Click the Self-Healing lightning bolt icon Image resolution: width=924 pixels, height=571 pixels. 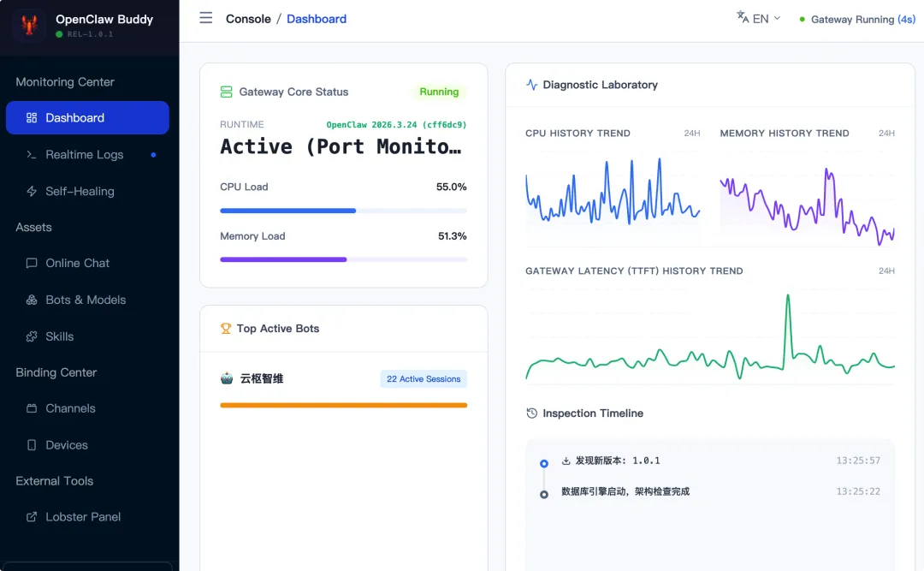coord(32,191)
